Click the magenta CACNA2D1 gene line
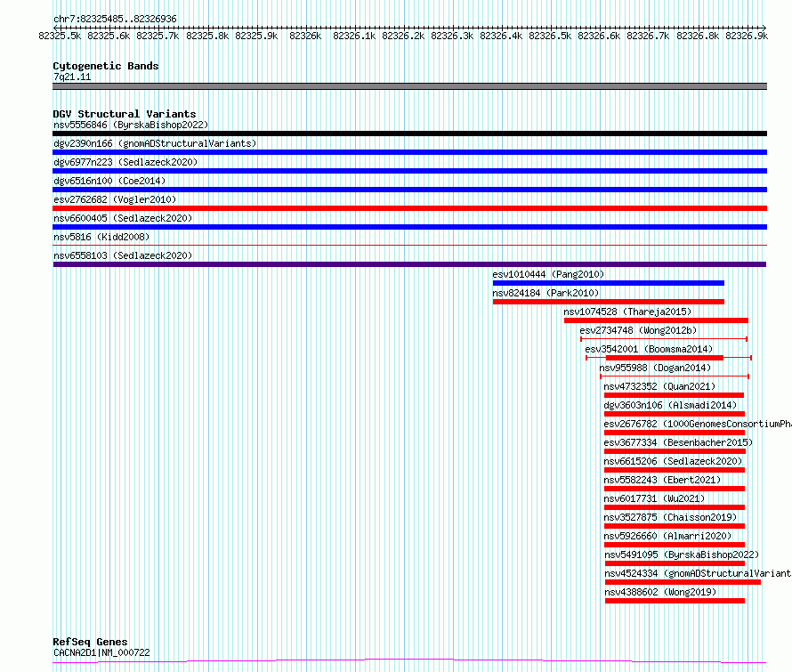 (409, 661)
